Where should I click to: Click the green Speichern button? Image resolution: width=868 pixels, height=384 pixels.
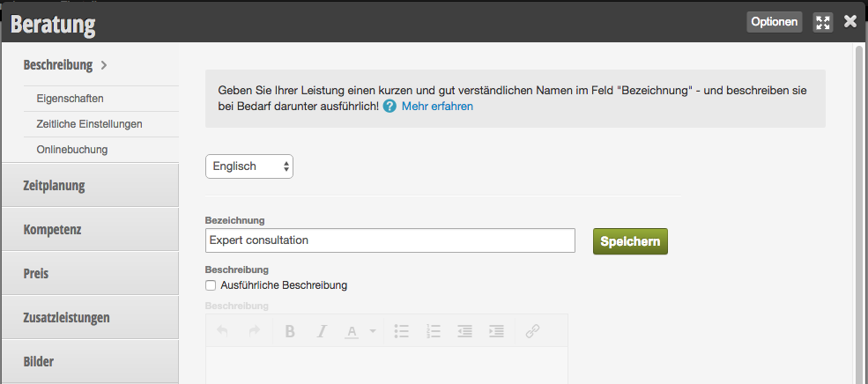(630, 241)
